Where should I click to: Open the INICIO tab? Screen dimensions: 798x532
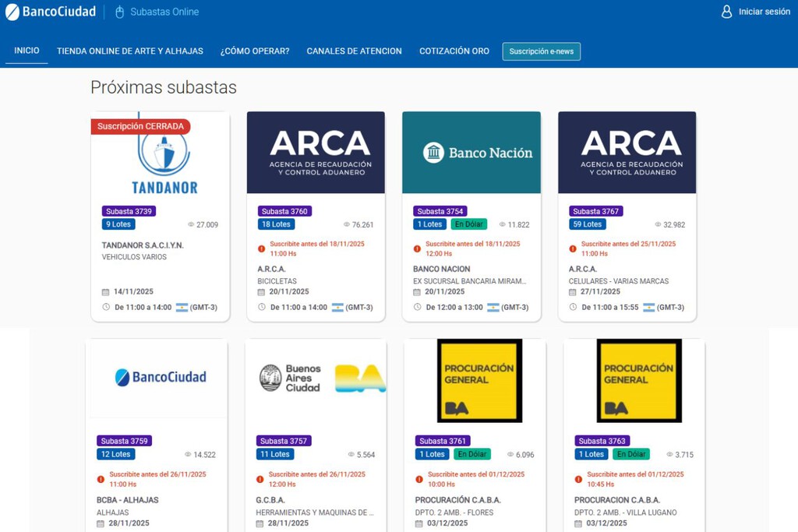tap(26, 51)
